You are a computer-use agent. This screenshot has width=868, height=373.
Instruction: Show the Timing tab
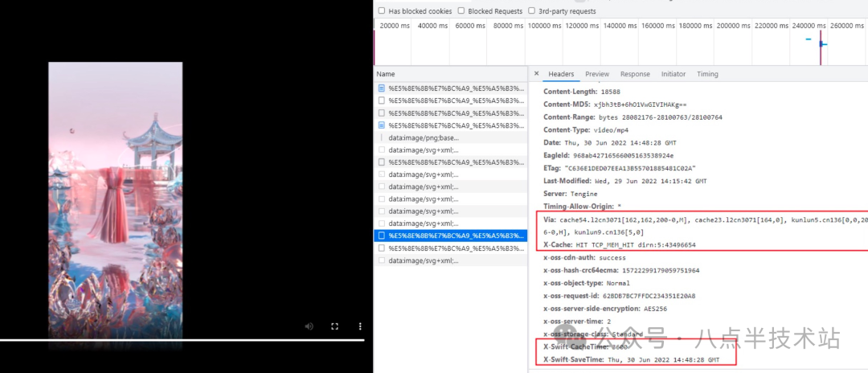pos(707,74)
